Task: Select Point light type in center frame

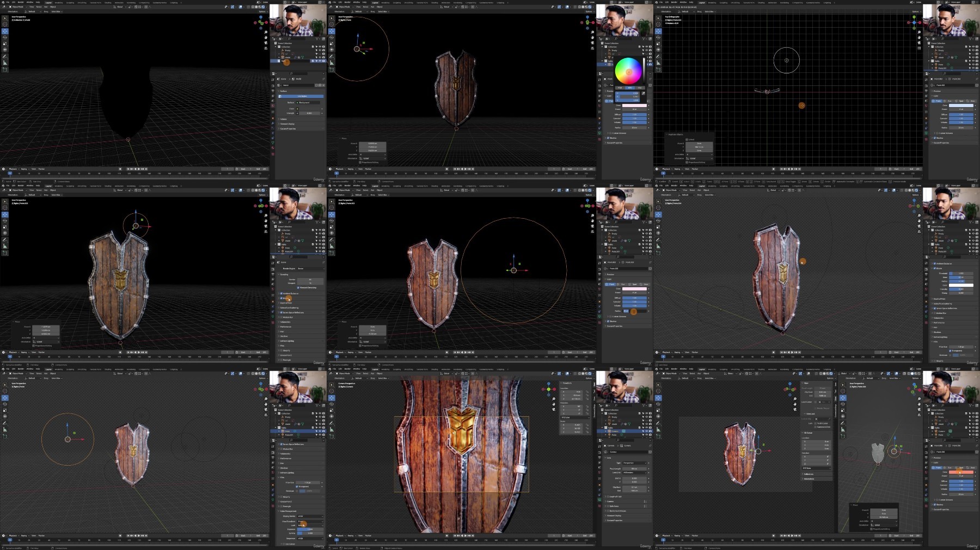Action: tap(609, 285)
